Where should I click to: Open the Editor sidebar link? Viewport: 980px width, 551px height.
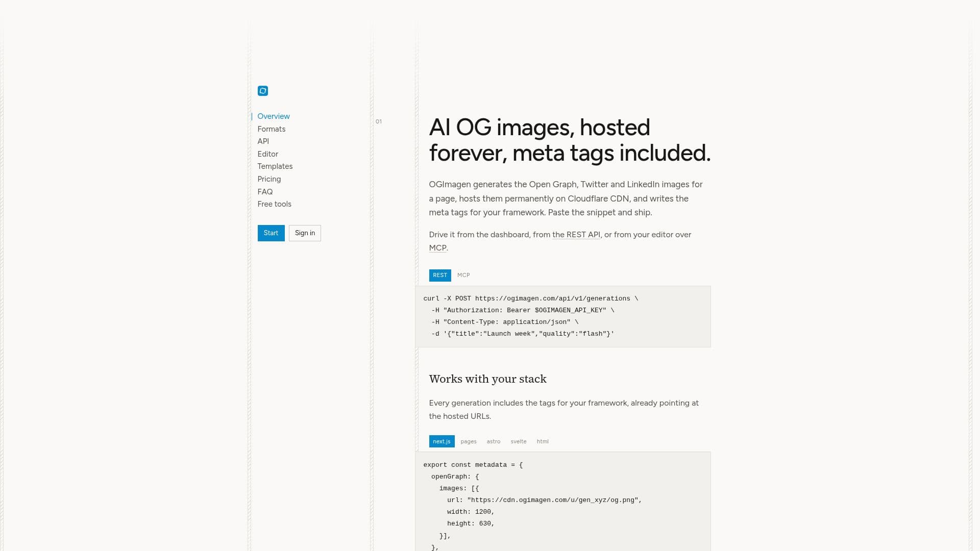[x=268, y=154]
